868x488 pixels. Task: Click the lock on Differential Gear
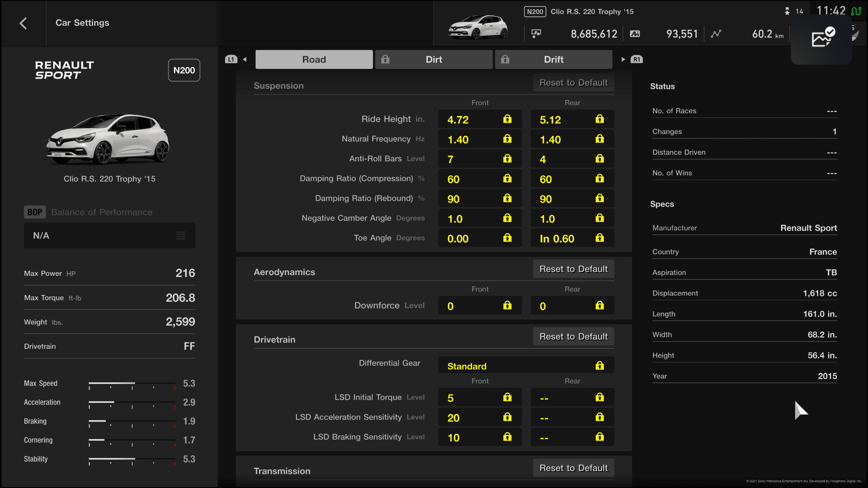point(599,365)
